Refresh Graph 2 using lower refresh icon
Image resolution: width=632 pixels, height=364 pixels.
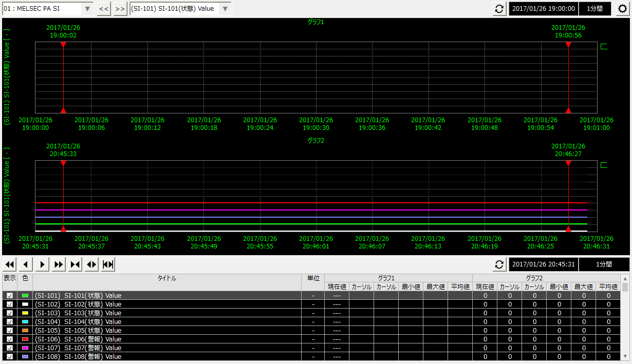(499, 264)
